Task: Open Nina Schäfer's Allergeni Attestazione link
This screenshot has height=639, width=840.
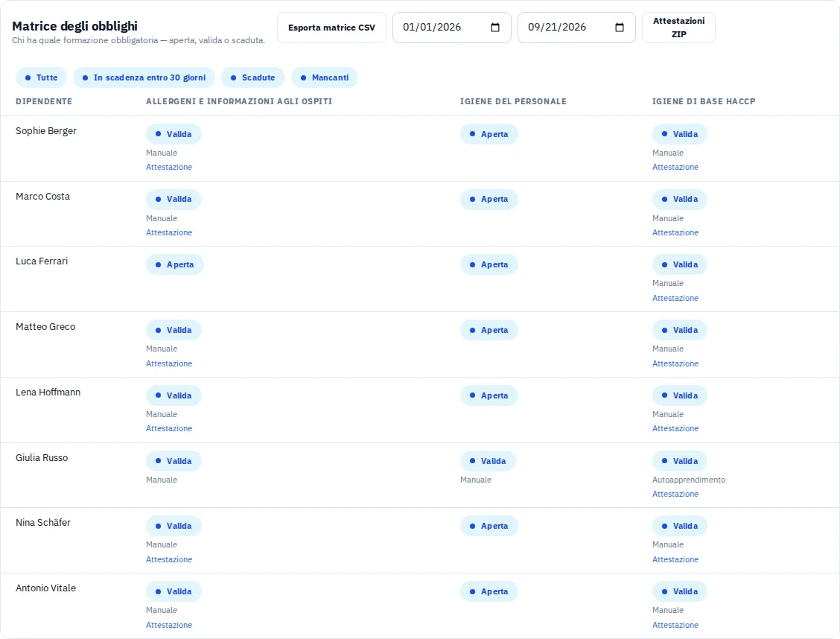Action: click(x=169, y=559)
